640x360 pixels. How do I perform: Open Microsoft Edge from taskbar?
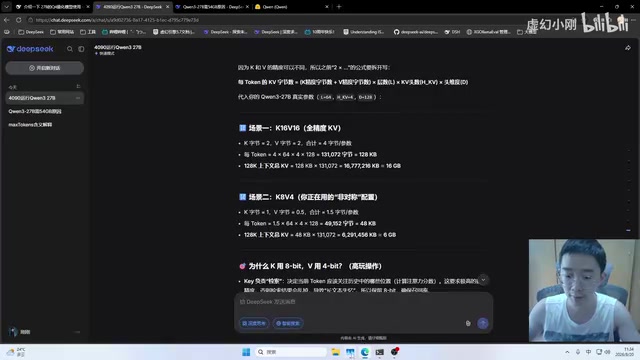point(365,352)
